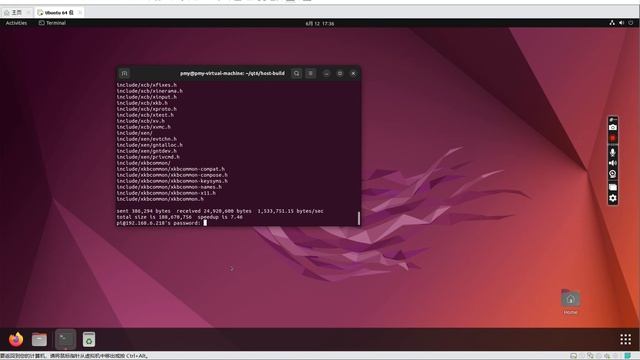The image size is (640, 360).
Task: Maximize the Terminal window
Action: [340, 73]
